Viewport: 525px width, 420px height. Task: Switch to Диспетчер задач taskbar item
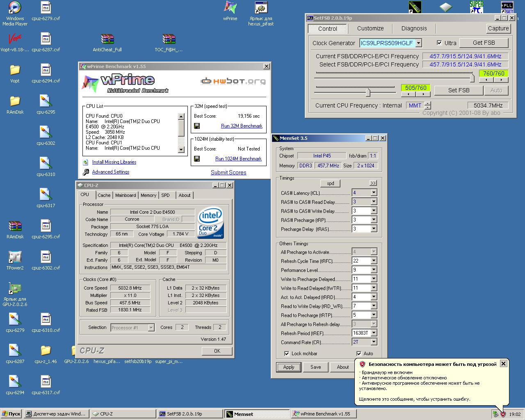(56, 414)
